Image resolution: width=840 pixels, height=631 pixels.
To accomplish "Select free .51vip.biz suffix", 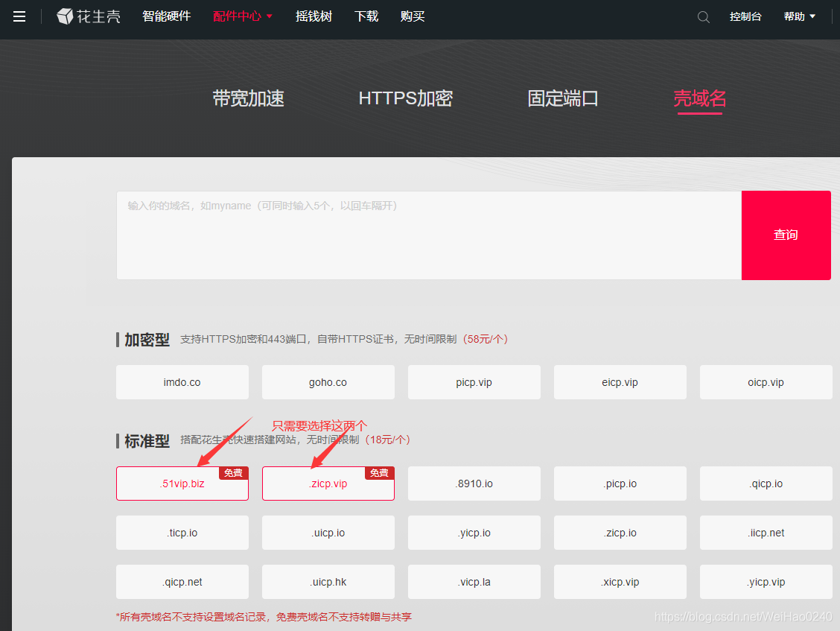I will (182, 483).
